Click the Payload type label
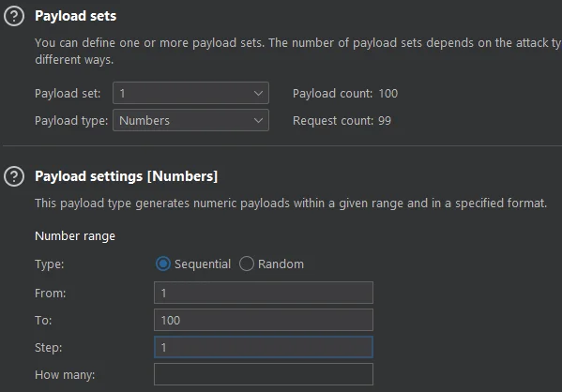The width and height of the screenshot is (562, 392). point(71,121)
